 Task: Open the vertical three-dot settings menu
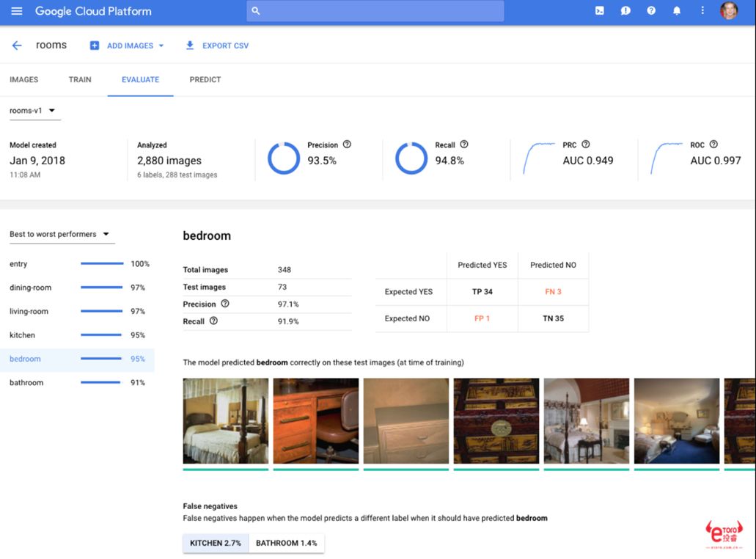point(702,10)
